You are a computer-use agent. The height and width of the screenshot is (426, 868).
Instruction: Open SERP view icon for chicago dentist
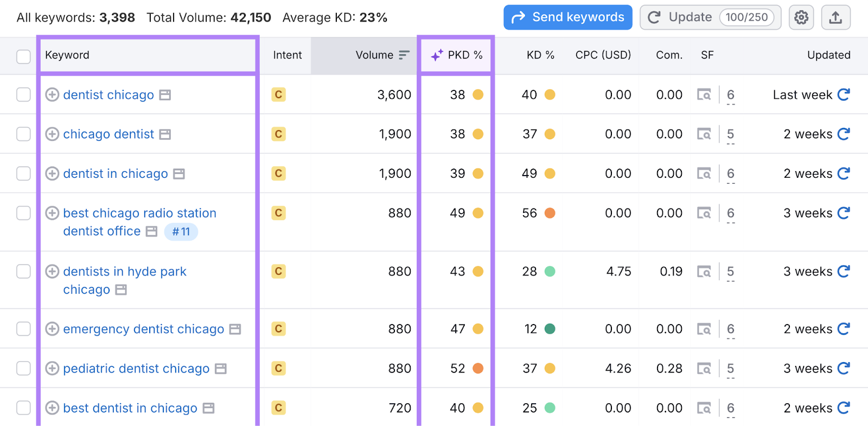pyautogui.click(x=704, y=134)
